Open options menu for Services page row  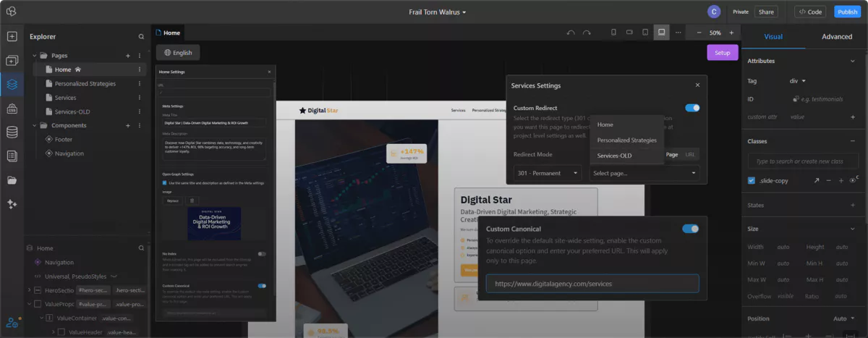click(140, 98)
